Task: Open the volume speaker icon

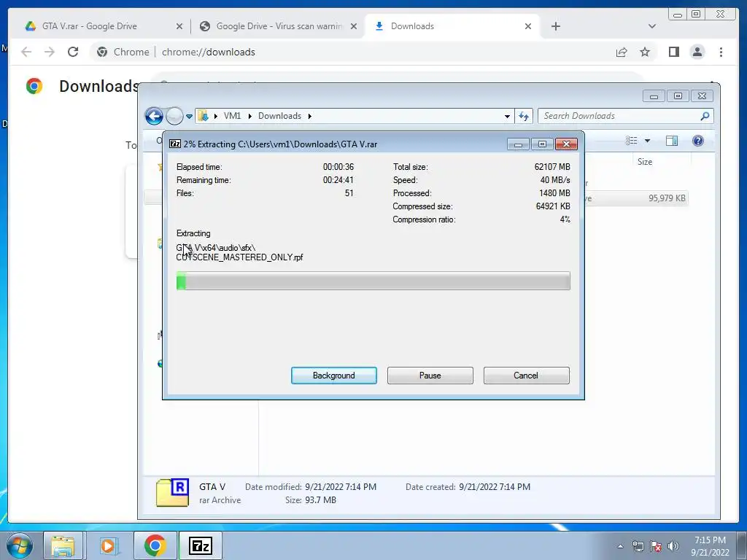Action: coord(673,546)
